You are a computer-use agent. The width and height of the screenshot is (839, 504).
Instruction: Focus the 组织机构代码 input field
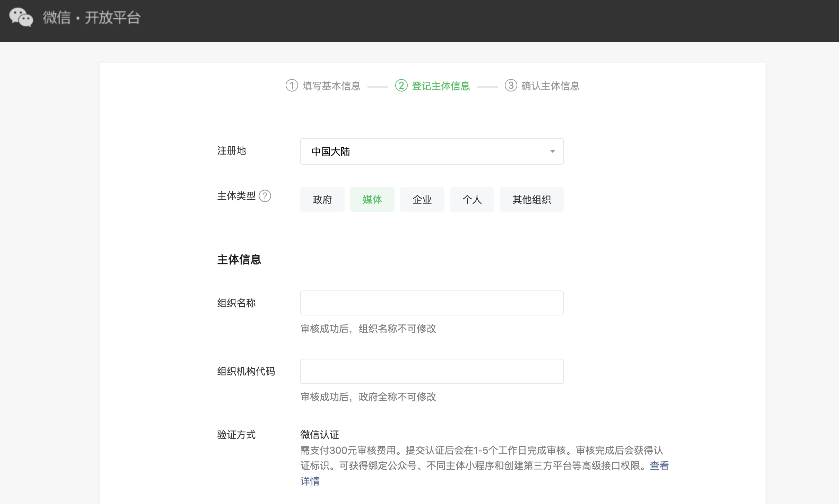coord(432,371)
